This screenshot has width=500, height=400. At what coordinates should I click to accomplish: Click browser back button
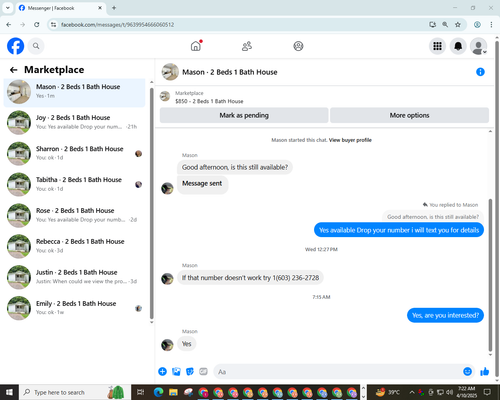coord(9,25)
